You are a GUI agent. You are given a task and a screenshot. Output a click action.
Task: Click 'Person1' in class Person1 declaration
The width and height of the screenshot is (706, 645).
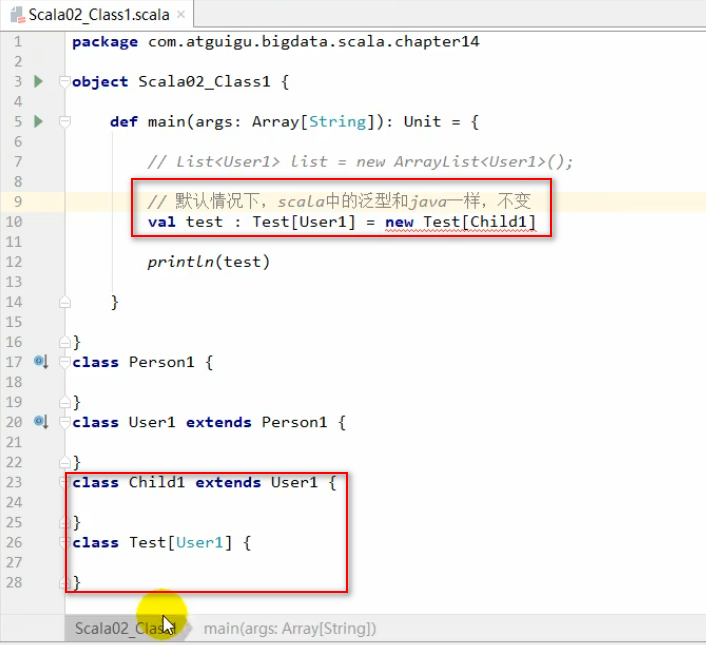click(162, 362)
